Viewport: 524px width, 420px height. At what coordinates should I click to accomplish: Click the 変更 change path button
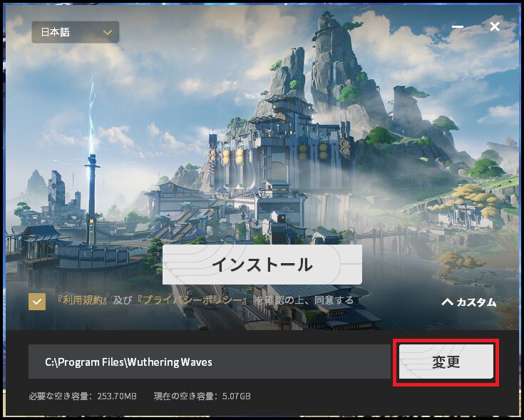pyautogui.click(x=446, y=362)
